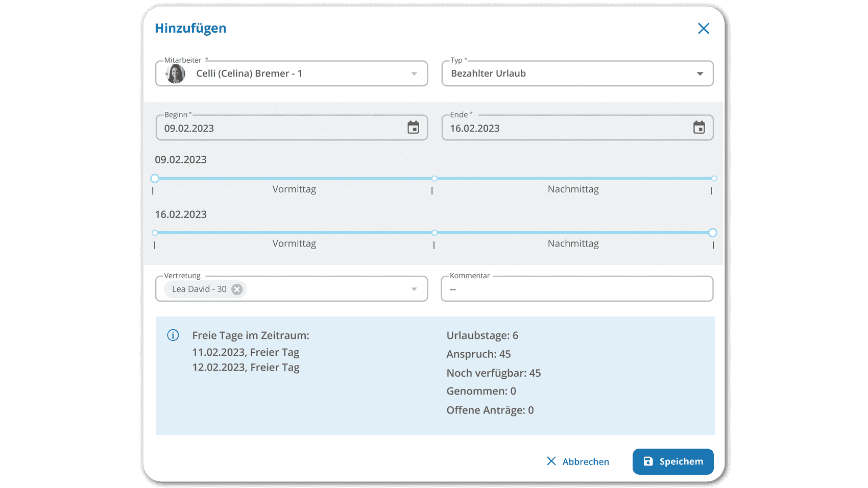Click into the Kommentar text field
868x488 pixels.
pyautogui.click(x=577, y=289)
